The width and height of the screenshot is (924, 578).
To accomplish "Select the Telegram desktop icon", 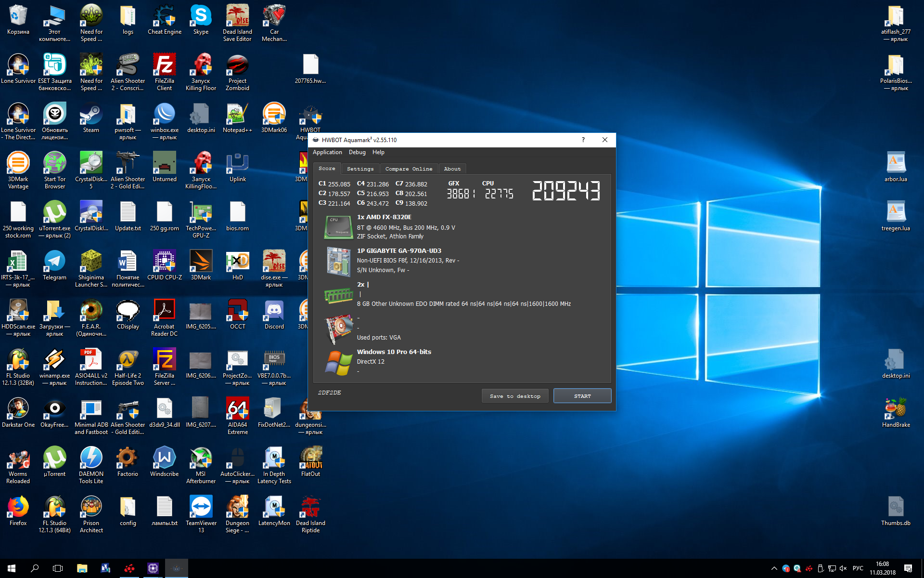I will [x=55, y=265].
